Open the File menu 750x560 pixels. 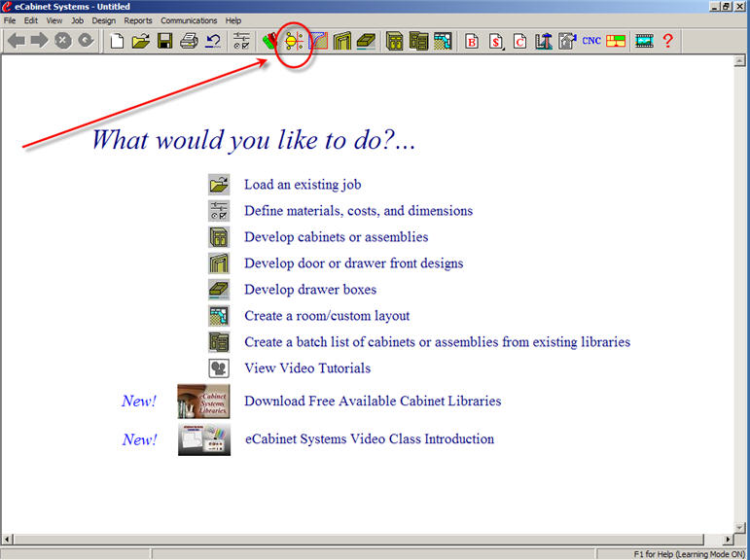click(x=10, y=20)
